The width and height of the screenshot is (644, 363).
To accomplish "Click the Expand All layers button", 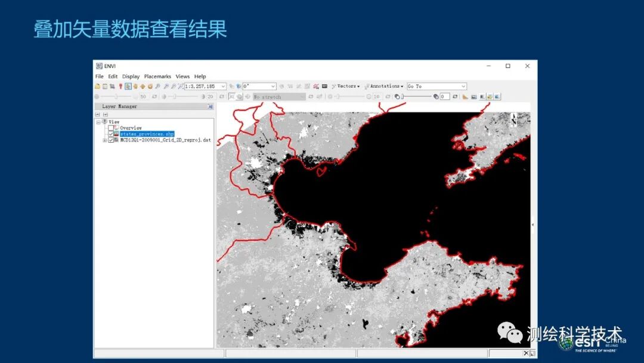I will click(106, 114).
